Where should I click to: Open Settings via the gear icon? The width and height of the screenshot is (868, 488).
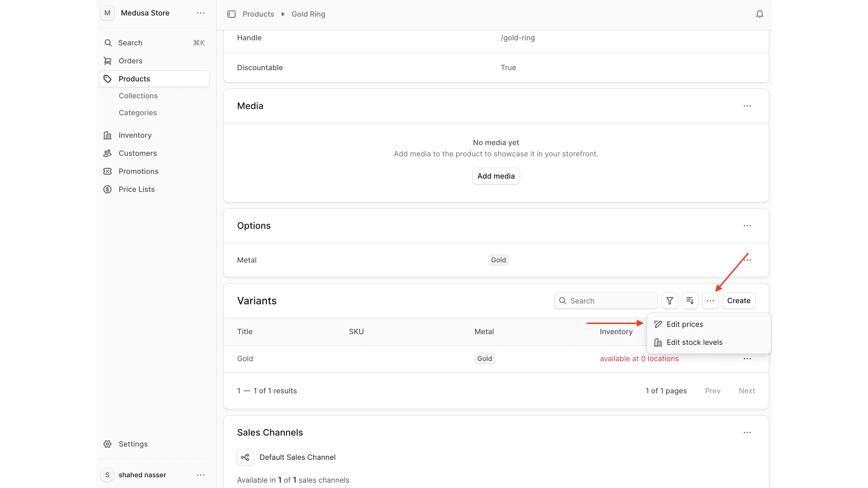[107, 444]
